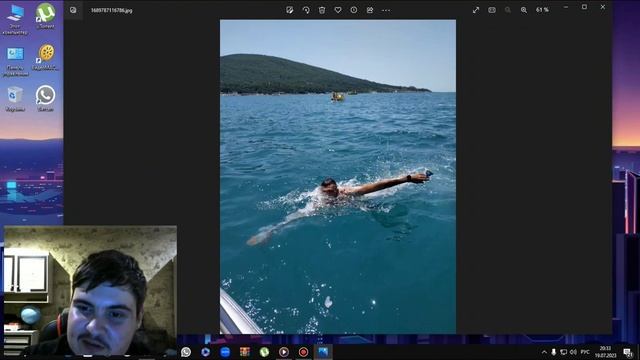Click the gallery icon at window's top-left
This screenshot has width=640, height=360.
coord(73,10)
